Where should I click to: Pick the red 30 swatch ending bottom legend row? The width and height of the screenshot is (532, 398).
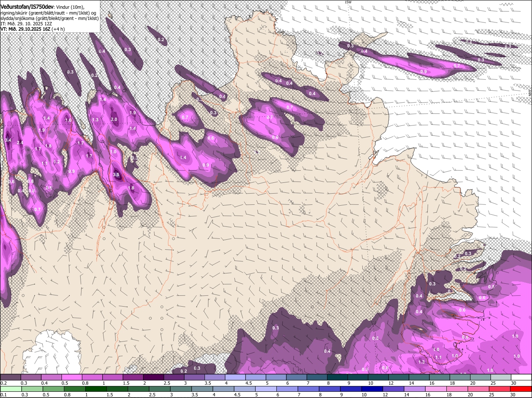pyautogui.click(x=522, y=389)
